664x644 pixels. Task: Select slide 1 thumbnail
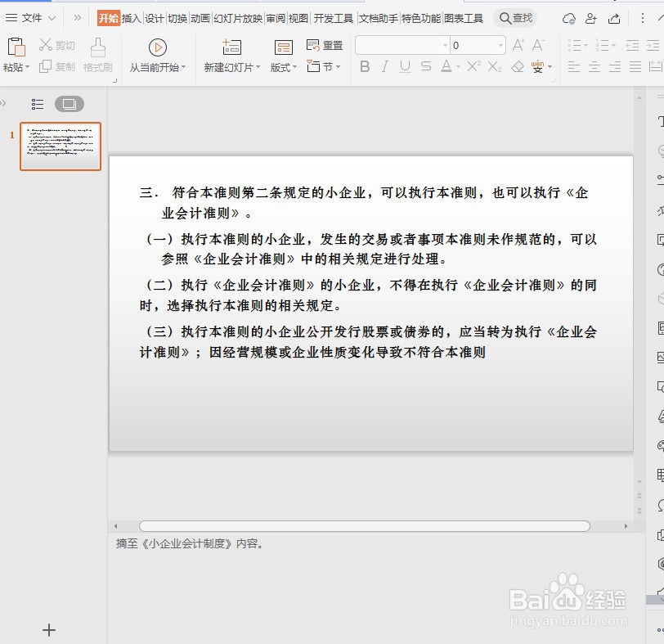[x=61, y=146]
